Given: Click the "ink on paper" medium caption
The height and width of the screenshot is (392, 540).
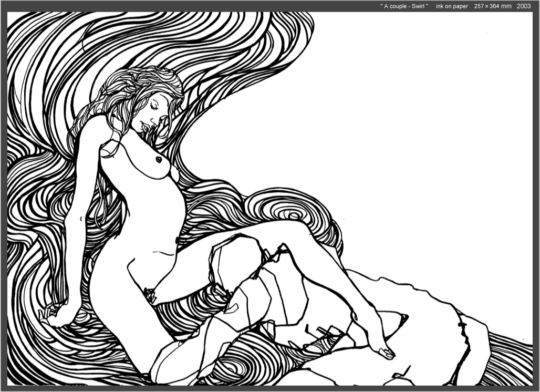Looking at the screenshot, I should pyautogui.click(x=452, y=6).
